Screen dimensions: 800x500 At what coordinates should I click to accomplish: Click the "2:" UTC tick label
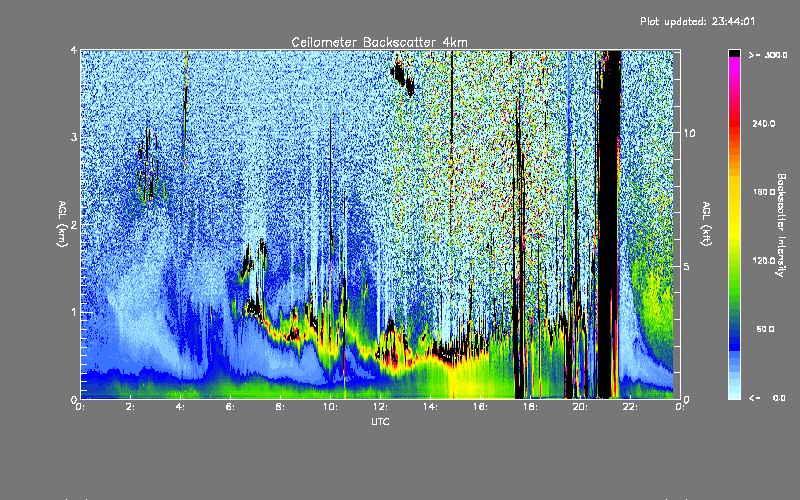point(130,407)
